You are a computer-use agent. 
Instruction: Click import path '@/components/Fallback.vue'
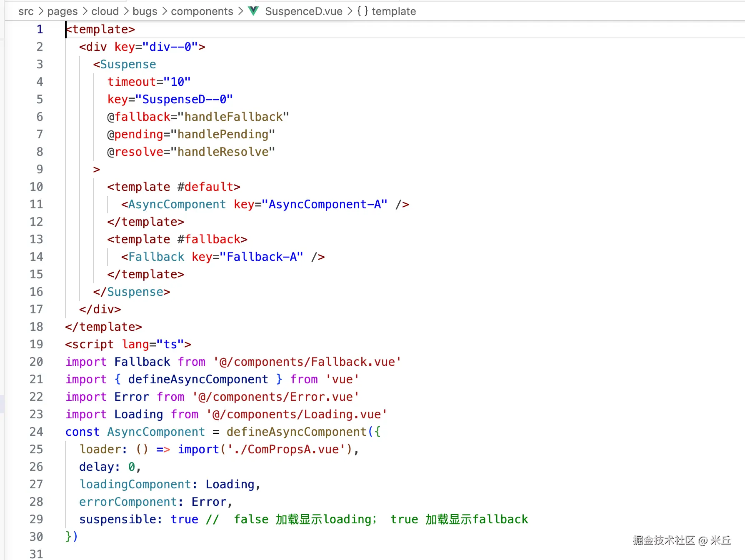point(307,362)
